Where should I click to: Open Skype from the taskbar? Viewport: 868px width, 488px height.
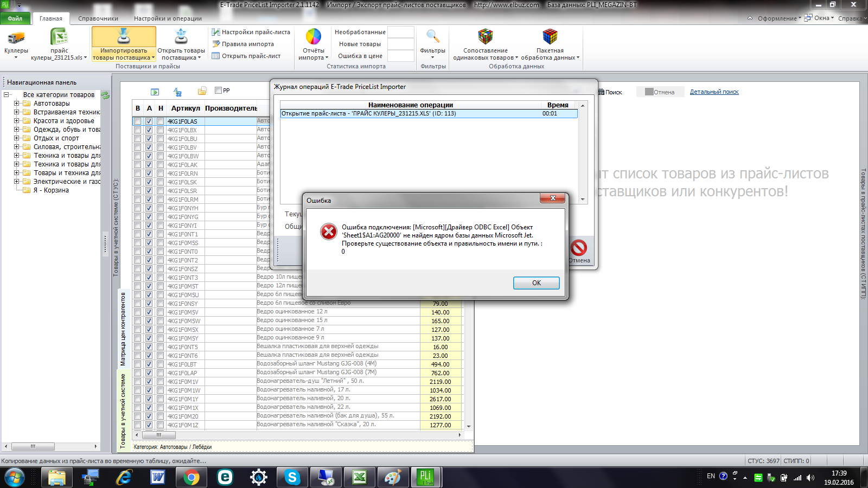tap(292, 478)
